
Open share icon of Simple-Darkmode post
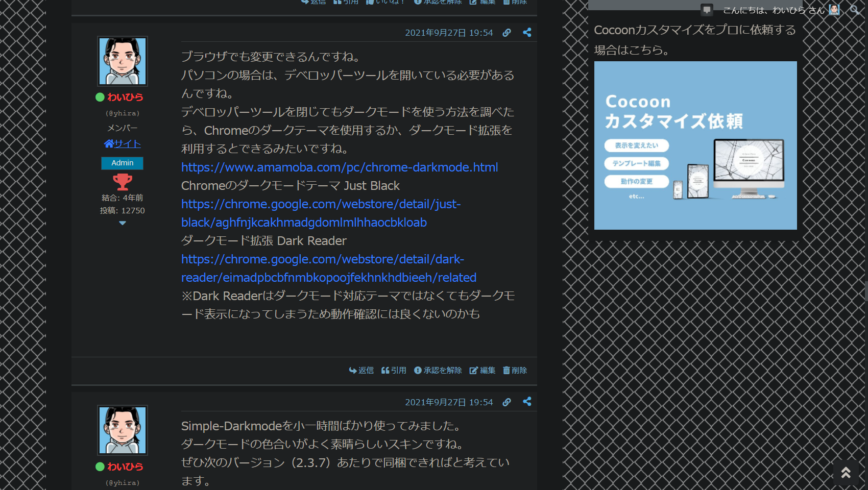[x=527, y=402]
